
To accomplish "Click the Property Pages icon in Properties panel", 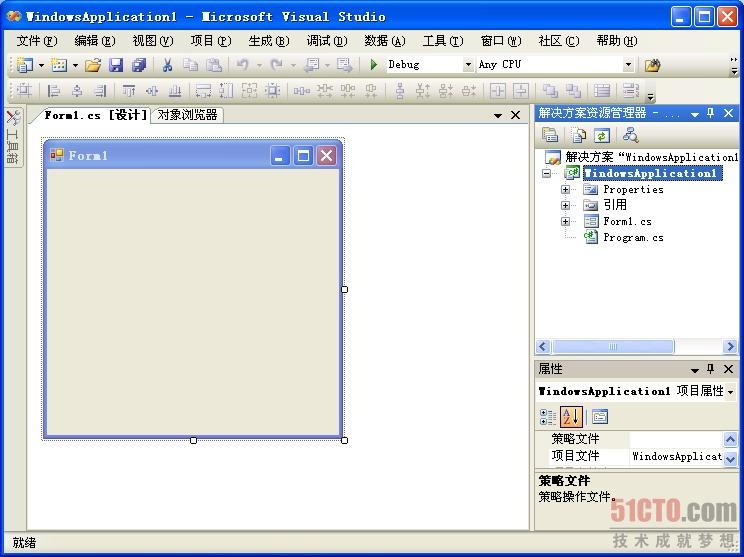I will (600, 417).
